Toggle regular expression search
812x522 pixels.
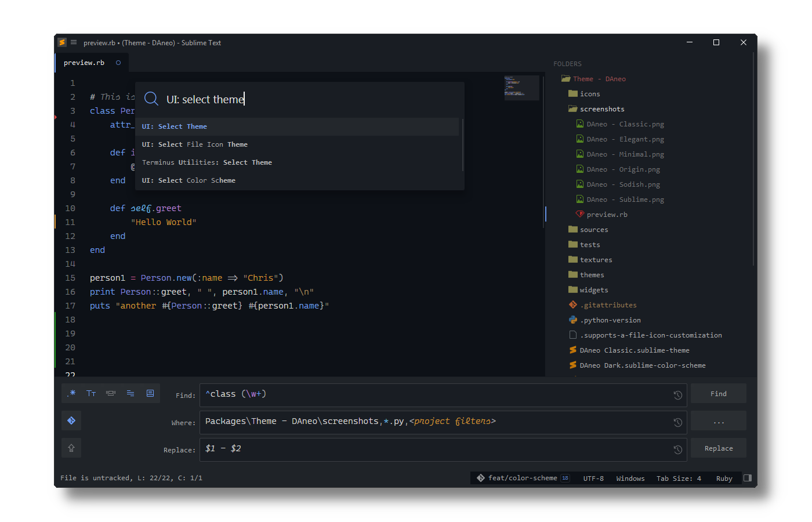[x=72, y=393]
